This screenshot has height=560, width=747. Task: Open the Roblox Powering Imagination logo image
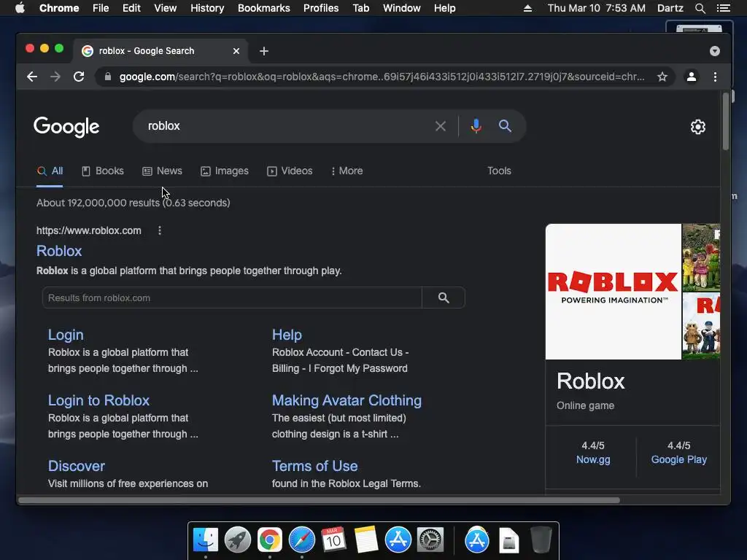tap(613, 292)
